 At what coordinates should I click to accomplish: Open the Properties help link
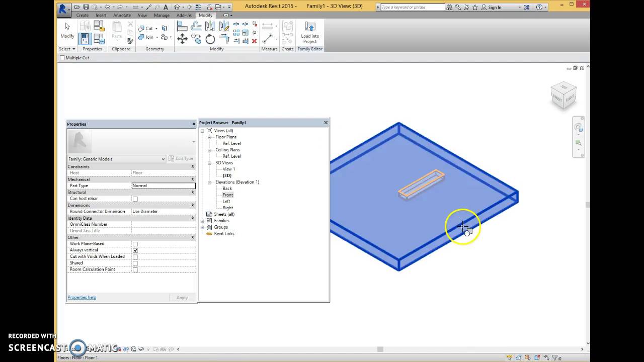click(x=82, y=297)
